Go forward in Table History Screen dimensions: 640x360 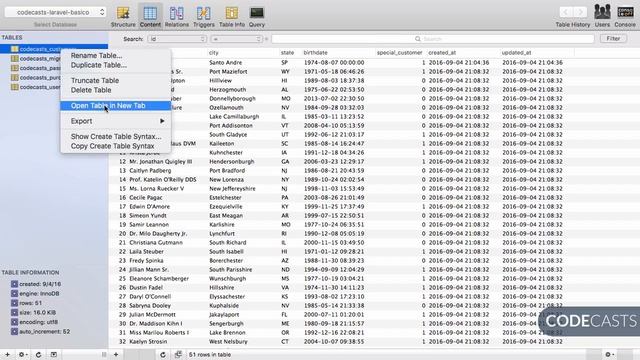580,12
